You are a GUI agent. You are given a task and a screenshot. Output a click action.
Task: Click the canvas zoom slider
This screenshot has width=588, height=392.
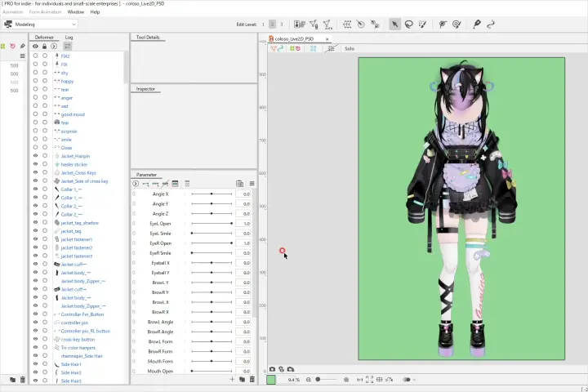point(326,380)
